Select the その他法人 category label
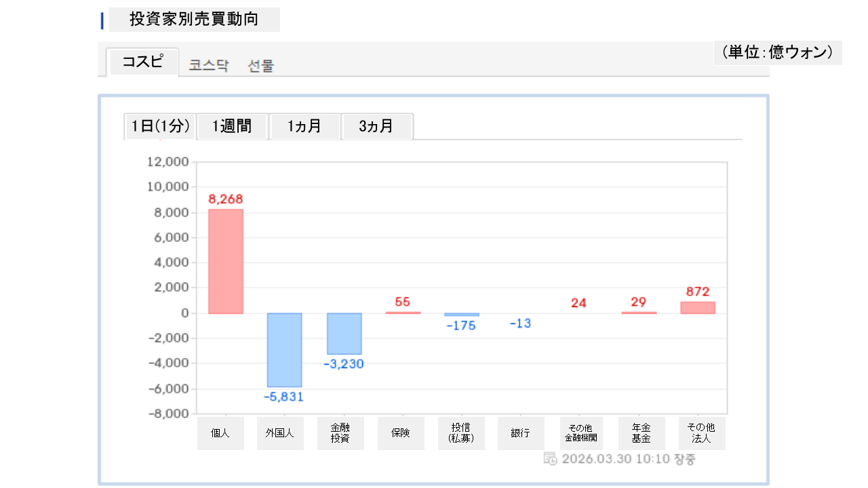 [701, 433]
